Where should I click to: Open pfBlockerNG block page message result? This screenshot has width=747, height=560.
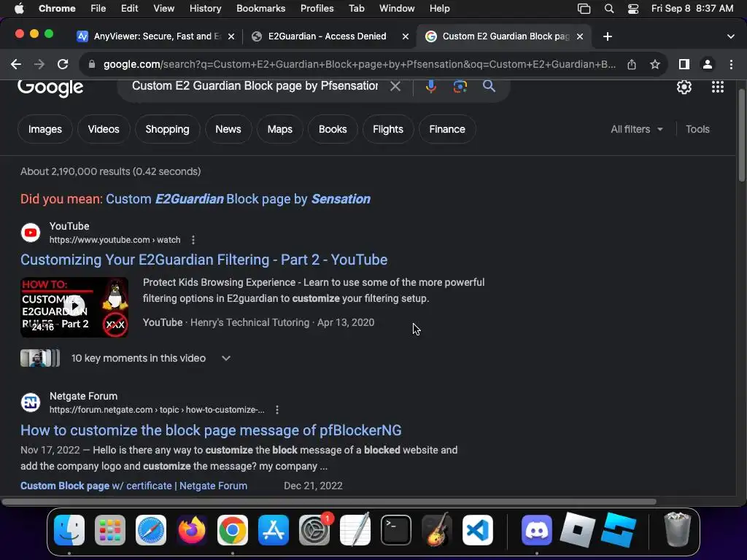[211, 430]
